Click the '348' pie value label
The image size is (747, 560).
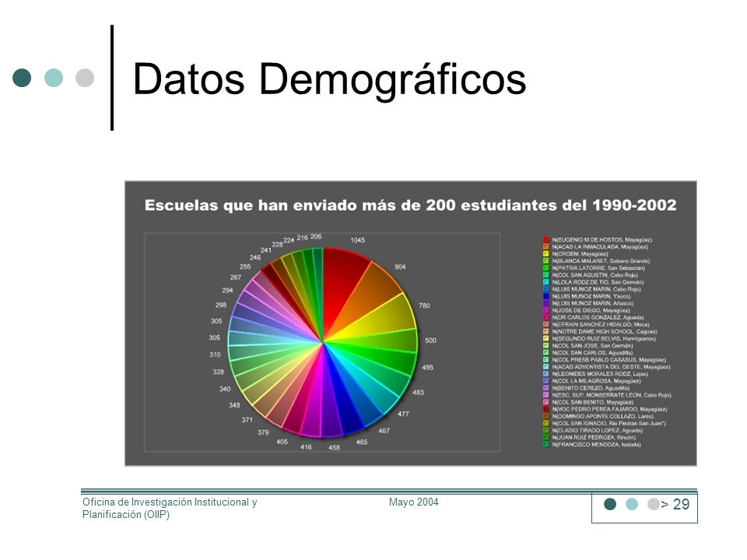pos(234,405)
